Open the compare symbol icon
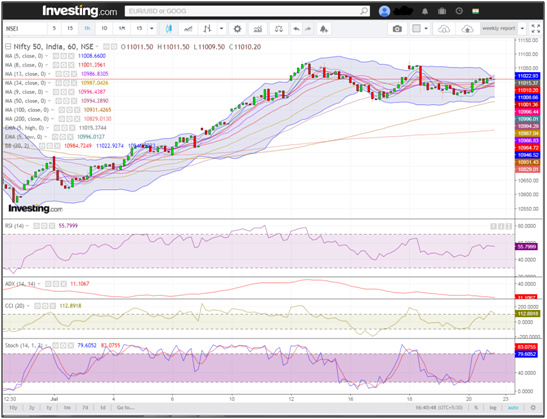 [x=188, y=29]
